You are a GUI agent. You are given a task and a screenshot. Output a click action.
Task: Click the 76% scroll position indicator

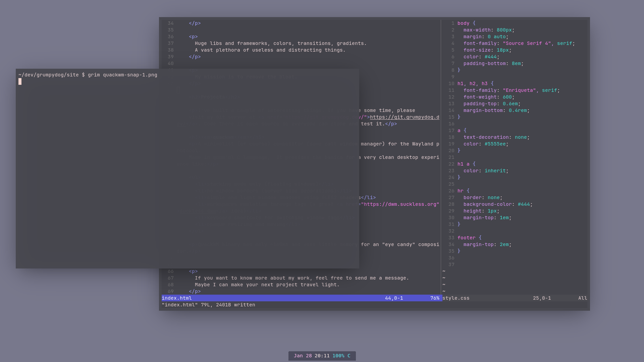[x=435, y=298]
